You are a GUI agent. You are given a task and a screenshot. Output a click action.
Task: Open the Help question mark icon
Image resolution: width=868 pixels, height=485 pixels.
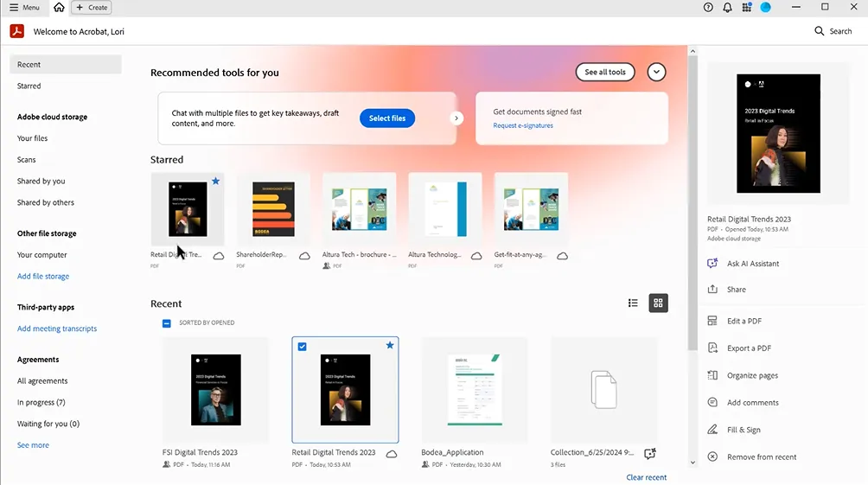(x=708, y=7)
